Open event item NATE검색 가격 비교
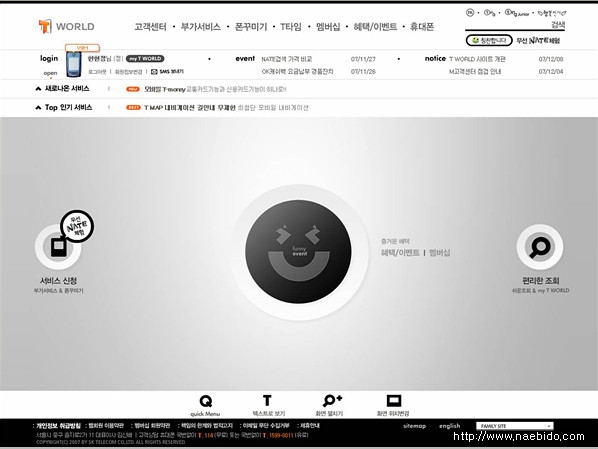 286,59
